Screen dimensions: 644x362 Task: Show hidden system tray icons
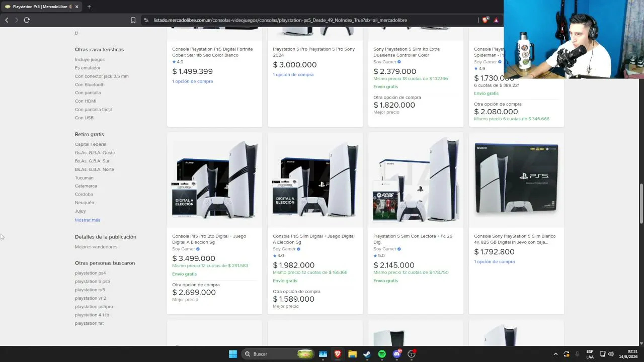[555, 354]
